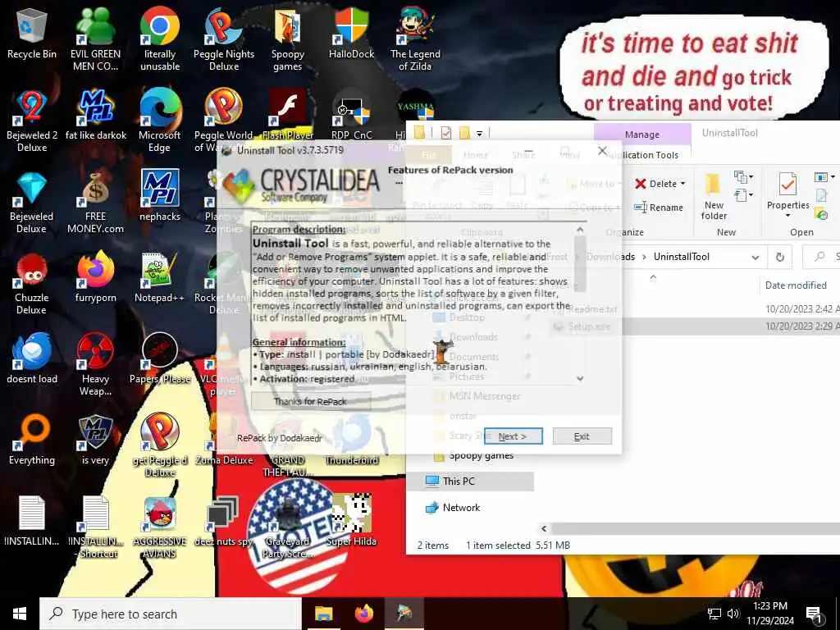Select the Zuma Deluxe desktop icon
The height and width of the screenshot is (630, 840).
[x=224, y=441]
